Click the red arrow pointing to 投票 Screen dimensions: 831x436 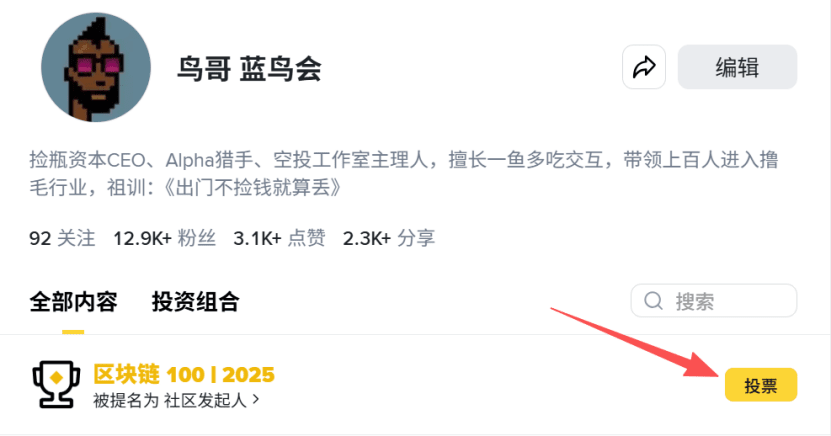[636, 342]
